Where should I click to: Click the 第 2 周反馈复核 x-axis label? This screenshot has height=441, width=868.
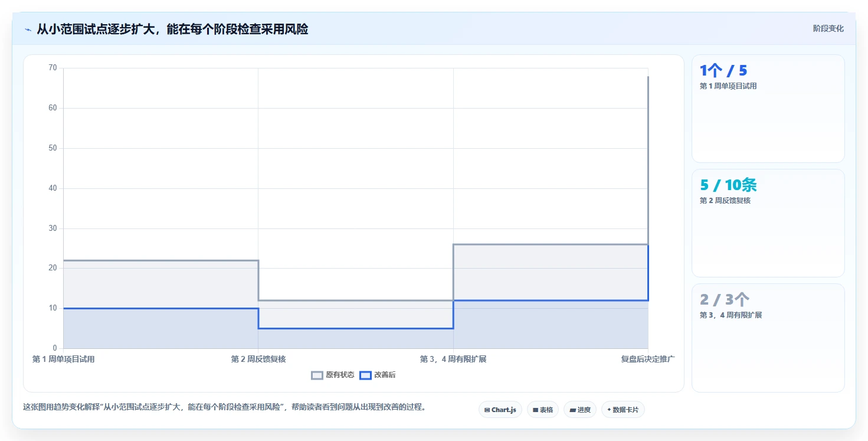258,359
